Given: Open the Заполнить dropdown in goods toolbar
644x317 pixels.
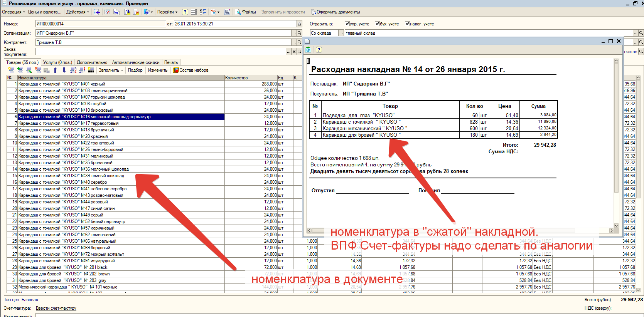Looking at the screenshot, I should tap(111, 70).
